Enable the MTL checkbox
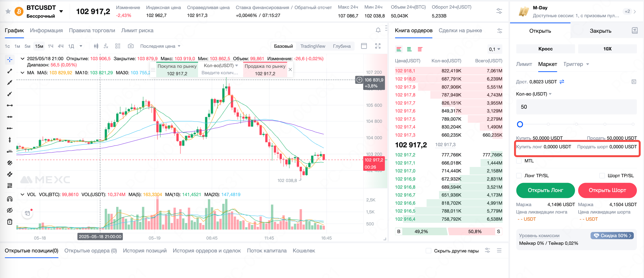 pos(519,161)
